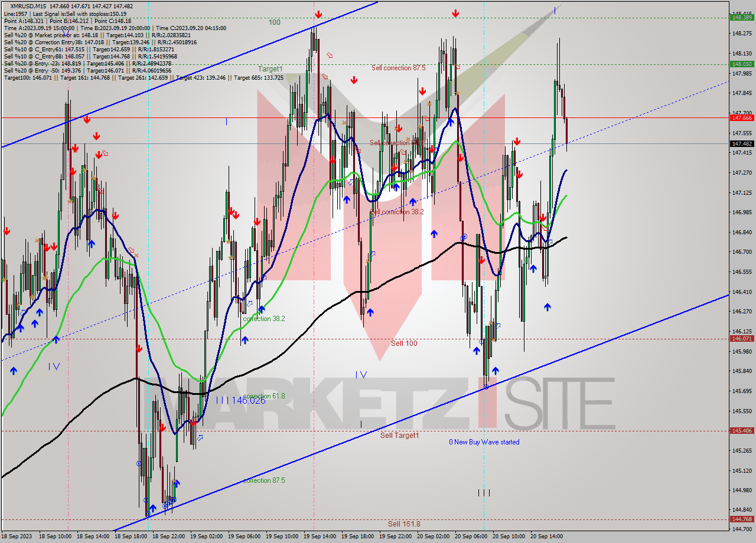Click '18 Sep 2023' on time axis
The image size is (756, 543).
coord(17,537)
